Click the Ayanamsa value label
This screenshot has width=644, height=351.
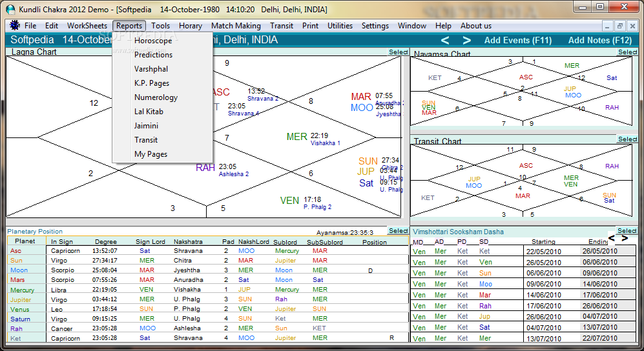click(x=344, y=232)
